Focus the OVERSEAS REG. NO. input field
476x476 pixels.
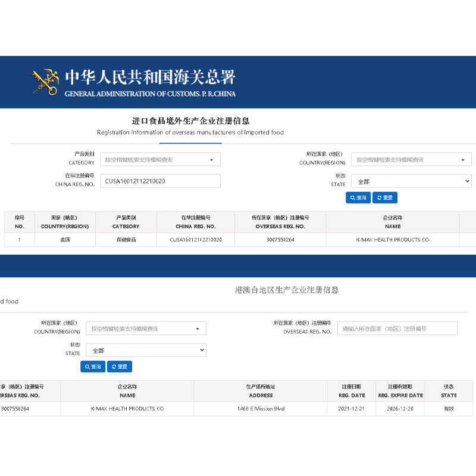pyautogui.click(x=397, y=328)
